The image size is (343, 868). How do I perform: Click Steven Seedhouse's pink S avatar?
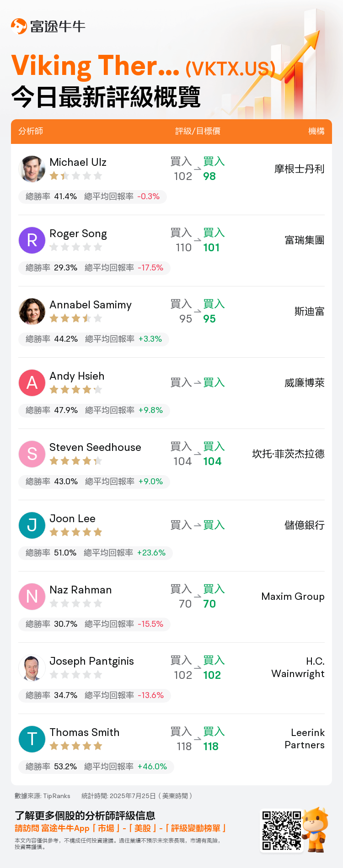coord(32,454)
